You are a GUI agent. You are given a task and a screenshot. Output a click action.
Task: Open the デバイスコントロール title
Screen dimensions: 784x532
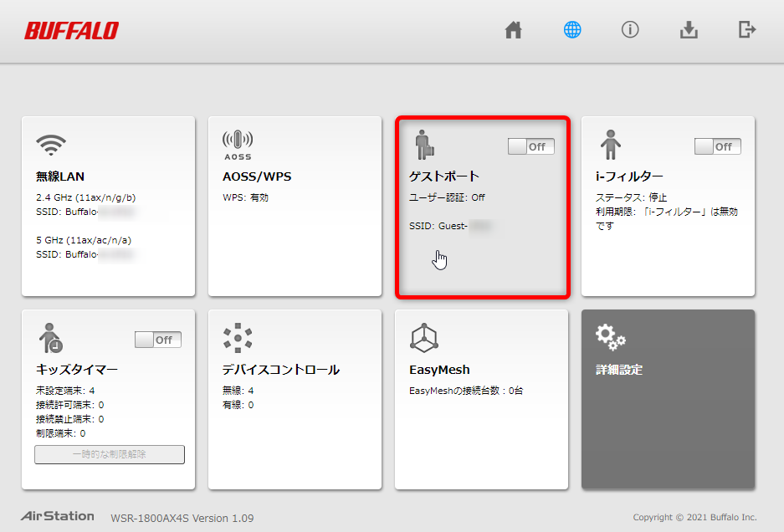coord(281,370)
